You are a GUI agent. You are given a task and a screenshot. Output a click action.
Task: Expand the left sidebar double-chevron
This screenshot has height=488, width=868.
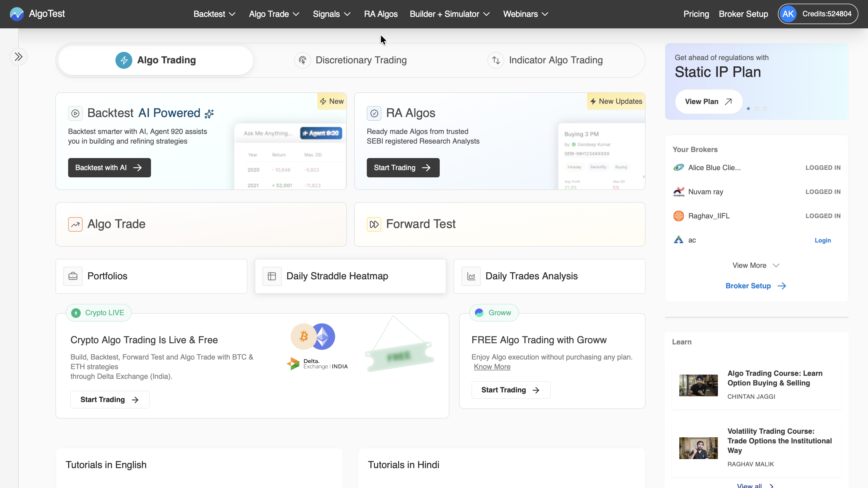pyautogui.click(x=18, y=57)
